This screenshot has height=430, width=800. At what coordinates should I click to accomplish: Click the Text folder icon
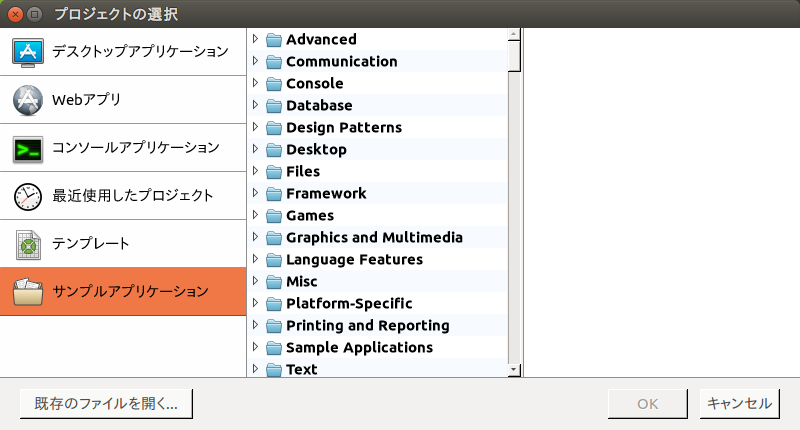point(274,370)
